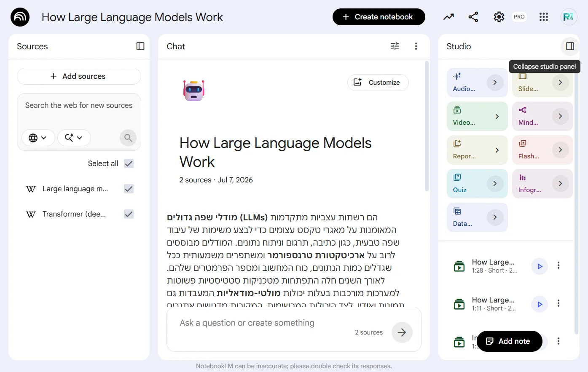Play the 1:11 video overview

[540, 304]
